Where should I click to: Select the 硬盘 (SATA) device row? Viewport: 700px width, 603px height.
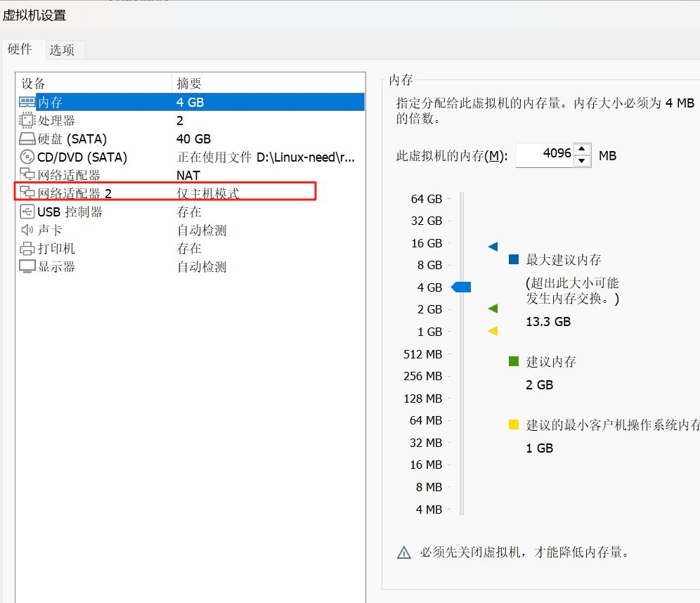191,139
